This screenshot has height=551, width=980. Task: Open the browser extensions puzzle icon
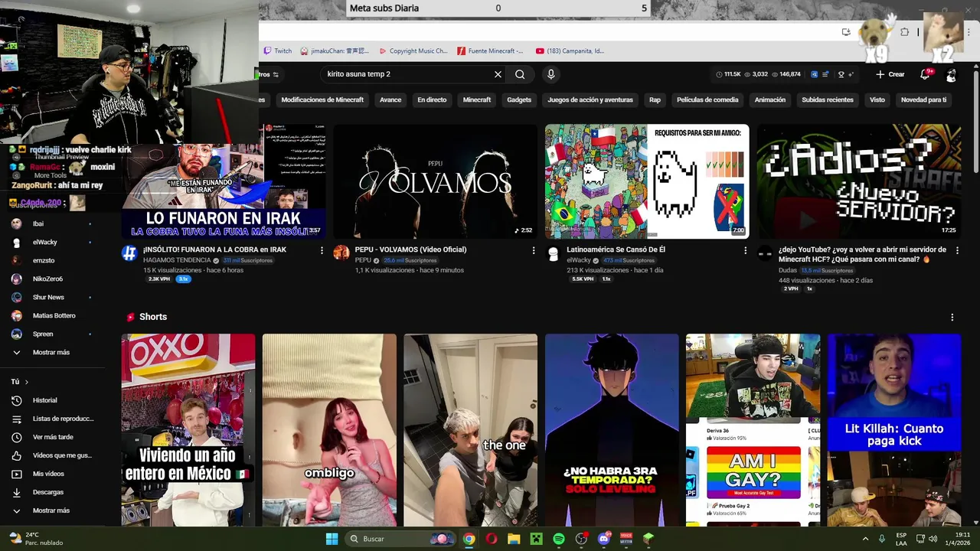click(905, 32)
